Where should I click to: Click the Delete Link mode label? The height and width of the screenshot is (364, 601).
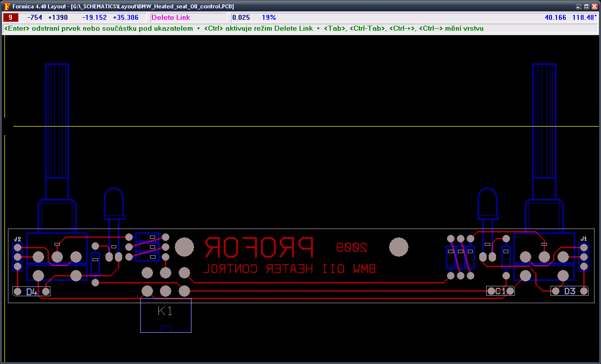point(171,17)
